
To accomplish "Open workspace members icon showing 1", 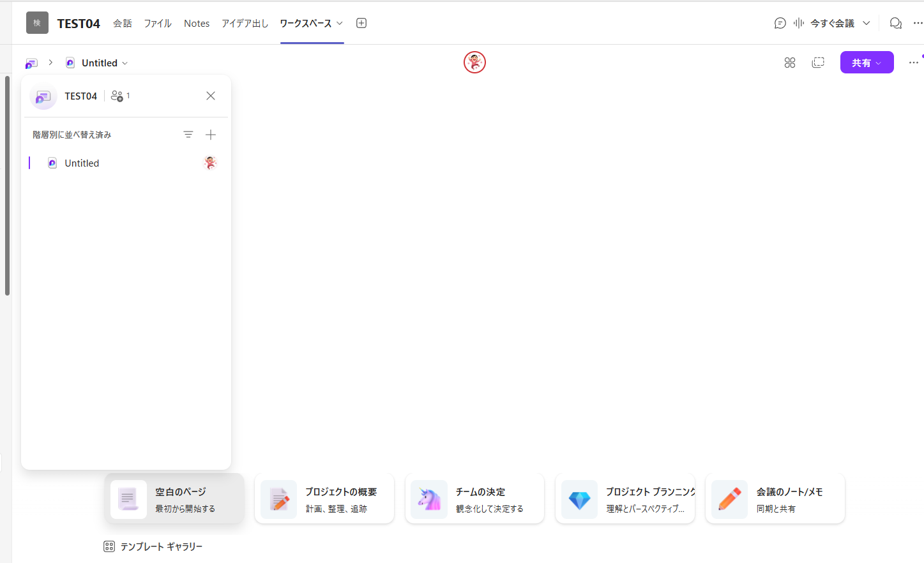I will (x=120, y=96).
